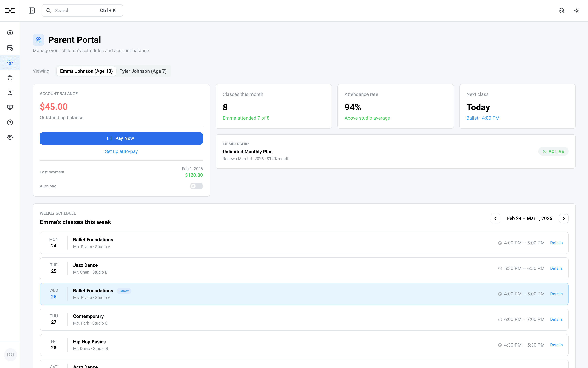Open app settings with the gear icon

(10, 137)
